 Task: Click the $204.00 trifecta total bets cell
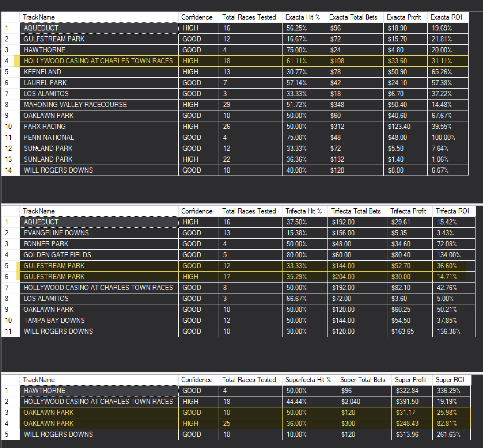(357, 277)
